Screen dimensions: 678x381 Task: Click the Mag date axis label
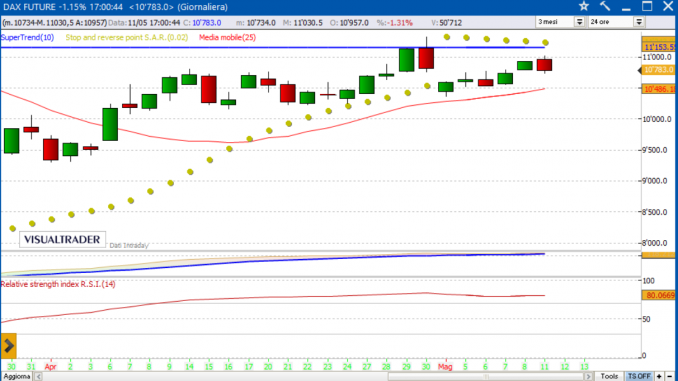coord(445,367)
